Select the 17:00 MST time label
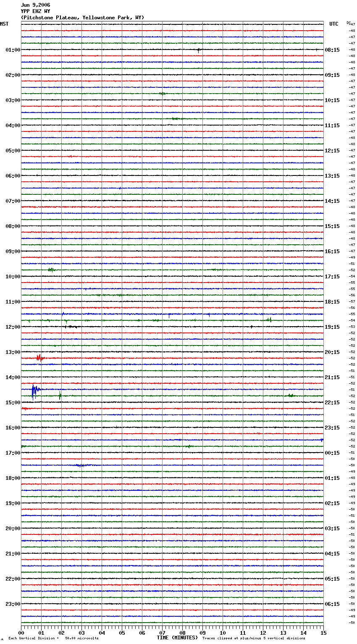 pos(13,453)
